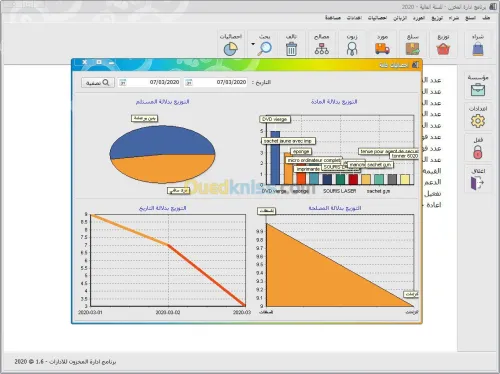Screen dimensions: 500x374
Task: Click the 'micro ordinateur complet' data label
Action: coord(314,160)
